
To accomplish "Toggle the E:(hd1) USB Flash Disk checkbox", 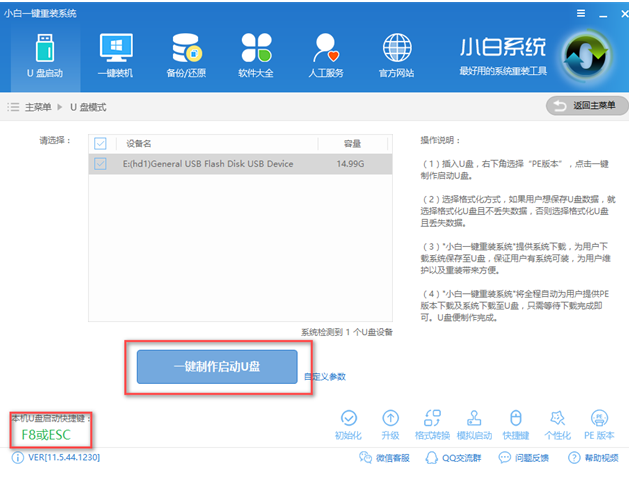I will pyautogui.click(x=100, y=163).
